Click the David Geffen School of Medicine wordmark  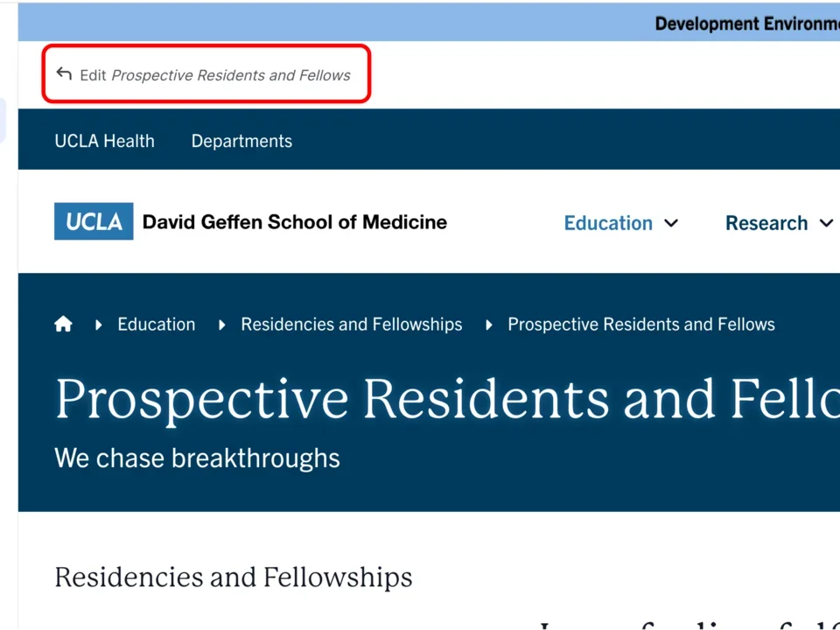295,221
